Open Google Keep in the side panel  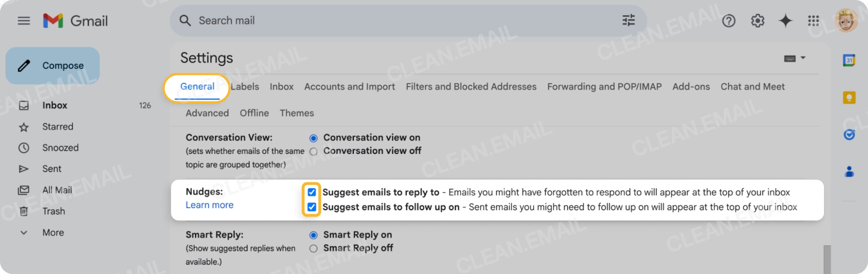[x=849, y=97]
